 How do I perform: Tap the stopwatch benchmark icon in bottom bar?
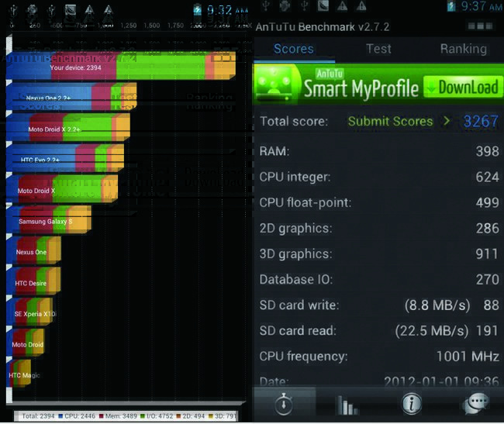pyautogui.click(x=284, y=404)
